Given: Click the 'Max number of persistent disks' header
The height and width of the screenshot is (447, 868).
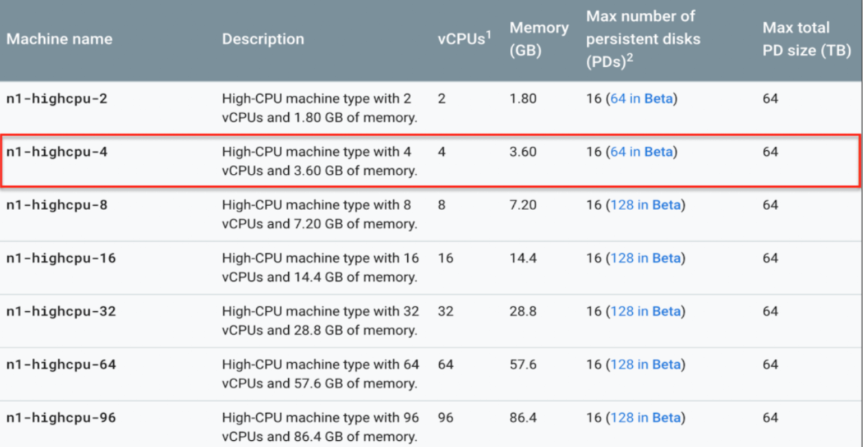Looking at the screenshot, I should coord(643,39).
